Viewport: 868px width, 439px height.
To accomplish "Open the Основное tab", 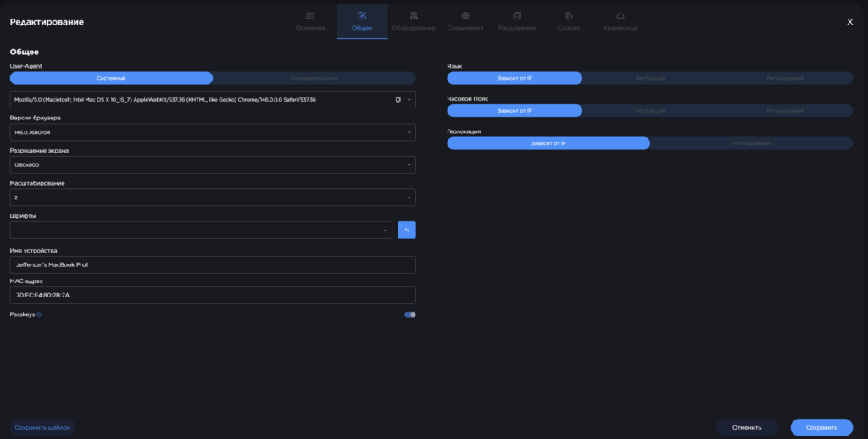I will pos(310,21).
